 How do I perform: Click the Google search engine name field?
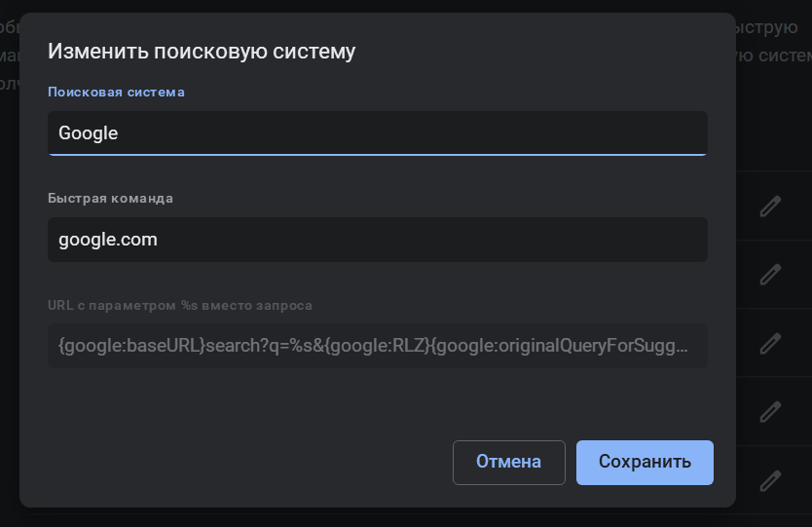click(x=378, y=133)
